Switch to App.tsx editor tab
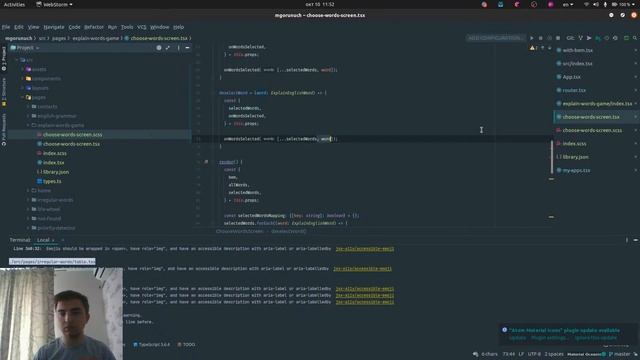The width and height of the screenshot is (640, 360). click(571, 77)
